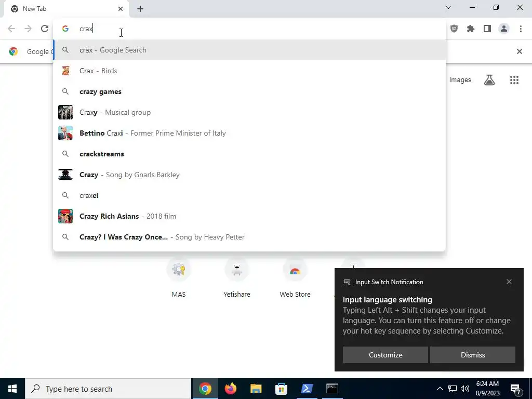Close the New Tab tab

121,9
